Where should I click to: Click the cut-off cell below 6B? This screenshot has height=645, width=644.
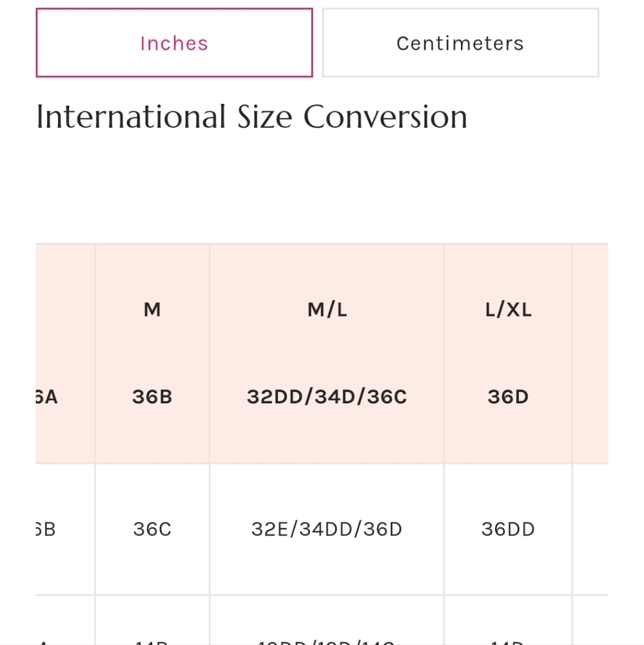tap(65, 620)
